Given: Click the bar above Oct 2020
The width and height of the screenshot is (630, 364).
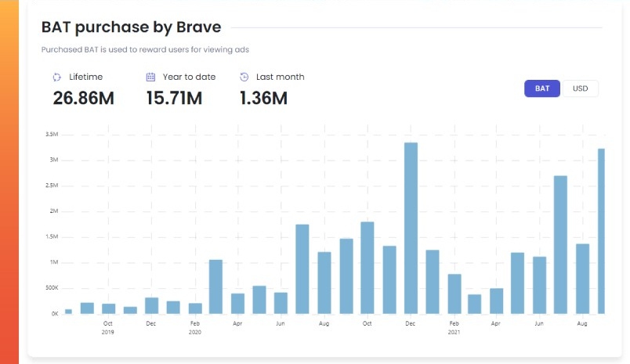Looking at the screenshot, I should [x=367, y=268].
